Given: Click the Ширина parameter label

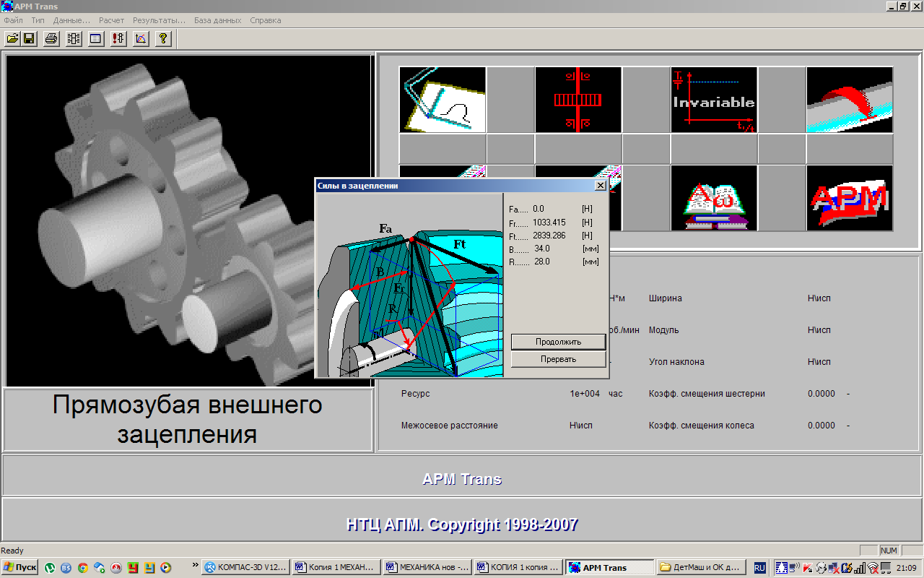Looking at the screenshot, I should pyautogui.click(x=665, y=298).
